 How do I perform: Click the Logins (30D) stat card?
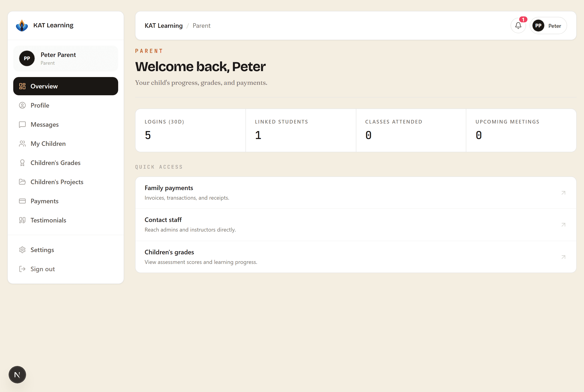tap(190, 130)
